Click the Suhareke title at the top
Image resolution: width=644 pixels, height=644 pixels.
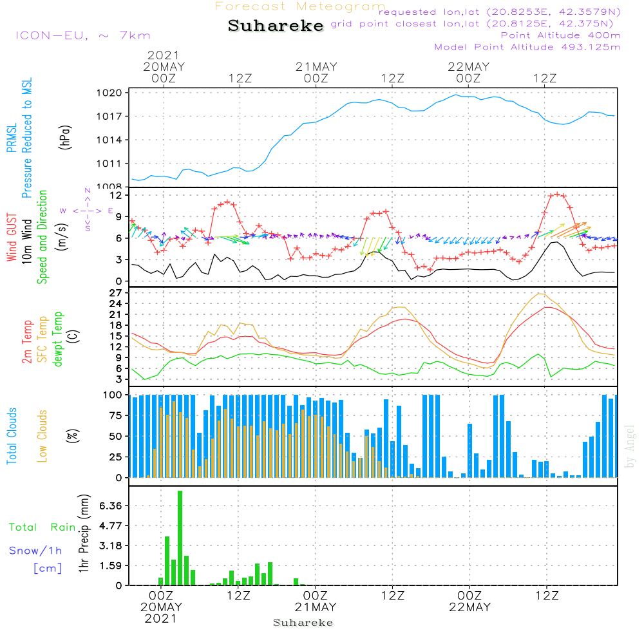click(276, 26)
